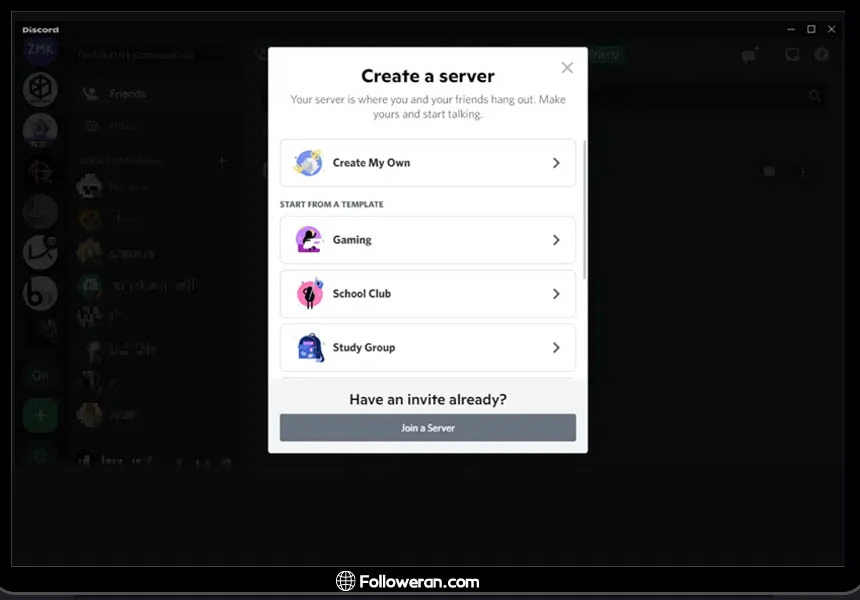Open the School Club chevron arrow
This screenshot has width=860, height=600.
556,294
